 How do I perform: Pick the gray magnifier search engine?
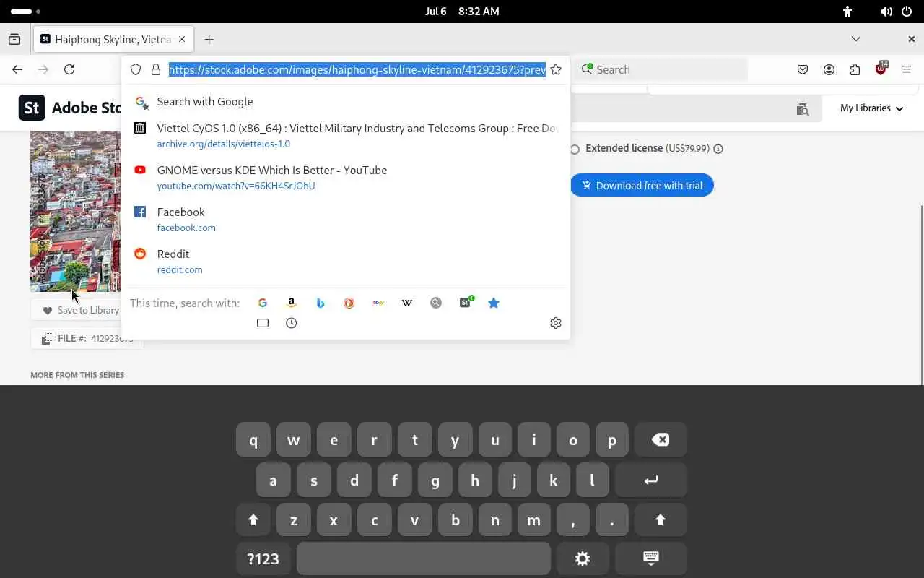pyautogui.click(x=436, y=303)
